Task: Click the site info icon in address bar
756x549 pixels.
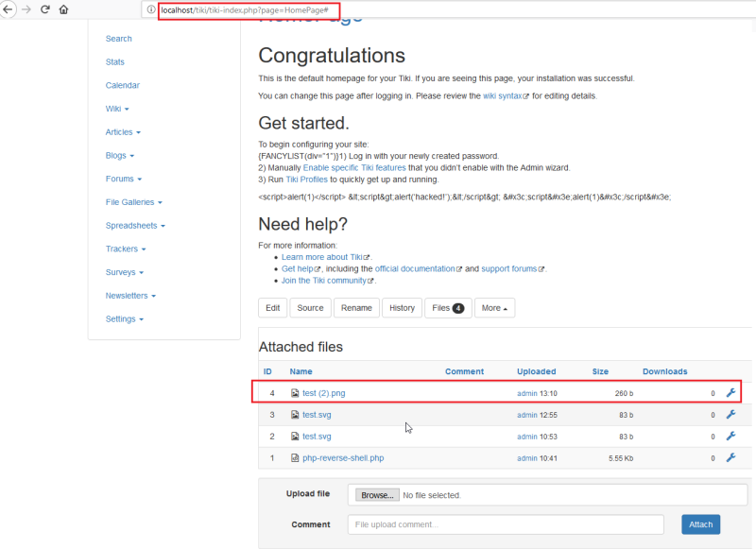Action: 151,9
